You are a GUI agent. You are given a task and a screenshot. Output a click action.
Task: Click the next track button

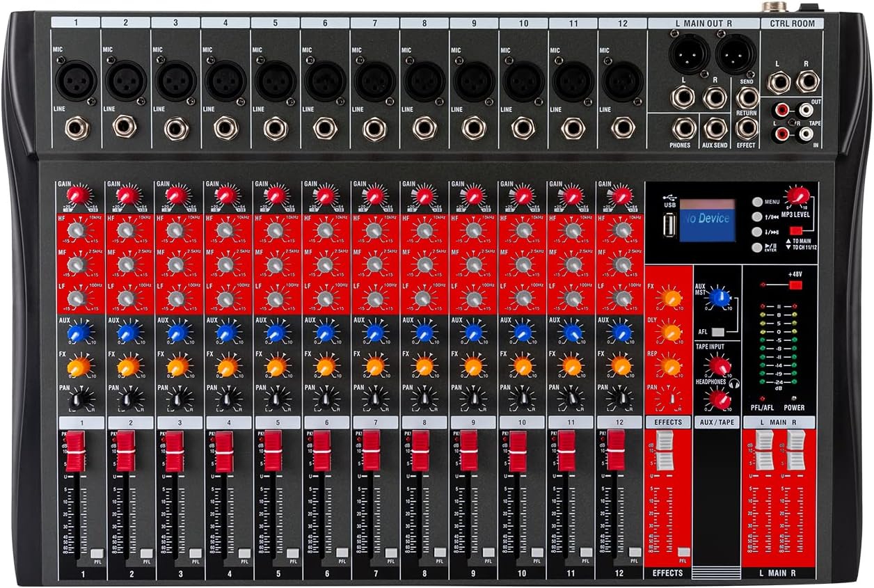(756, 232)
